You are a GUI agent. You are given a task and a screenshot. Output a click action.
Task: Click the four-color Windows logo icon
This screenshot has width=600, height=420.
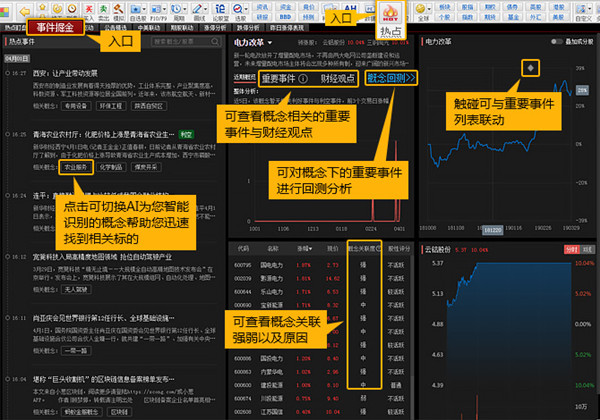5,11
